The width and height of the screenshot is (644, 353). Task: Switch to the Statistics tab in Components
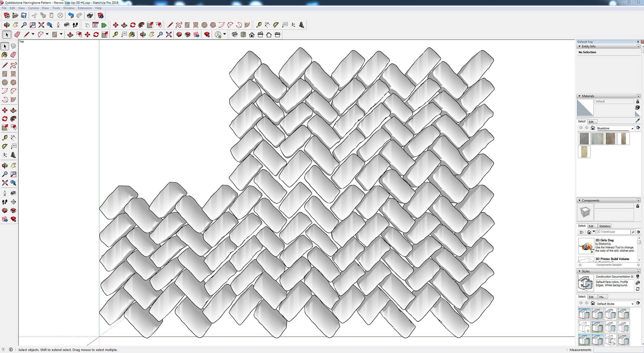click(x=604, y=226)
